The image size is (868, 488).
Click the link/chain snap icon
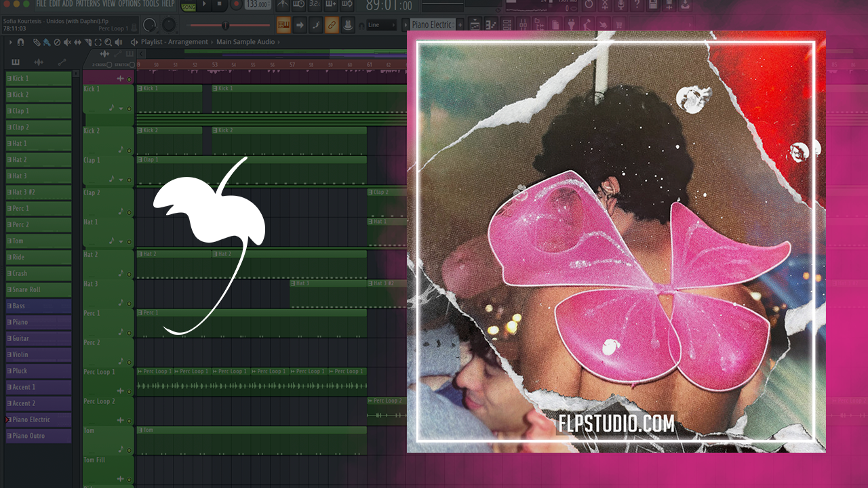(332, 24)
